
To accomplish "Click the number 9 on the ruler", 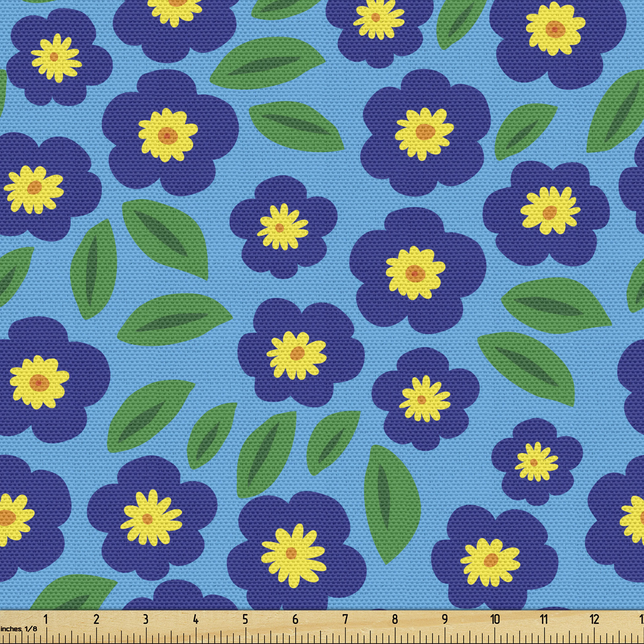I will [x=445, y=619].
